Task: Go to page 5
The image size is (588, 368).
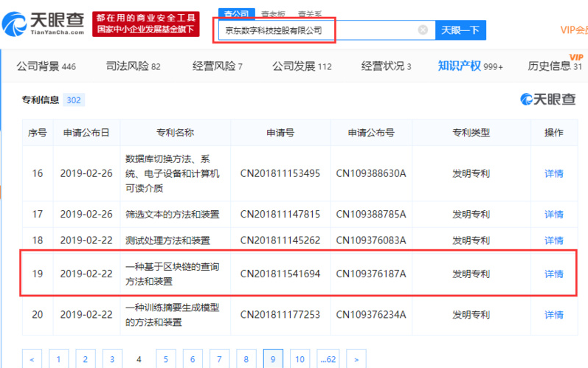Action: [166, 359]
